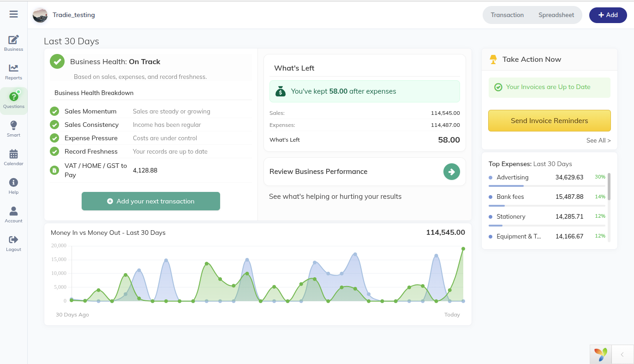Click the Income has been regular text
Image resolution: width=634 pixels, height=364 pixels.
(x=167, y=125)
